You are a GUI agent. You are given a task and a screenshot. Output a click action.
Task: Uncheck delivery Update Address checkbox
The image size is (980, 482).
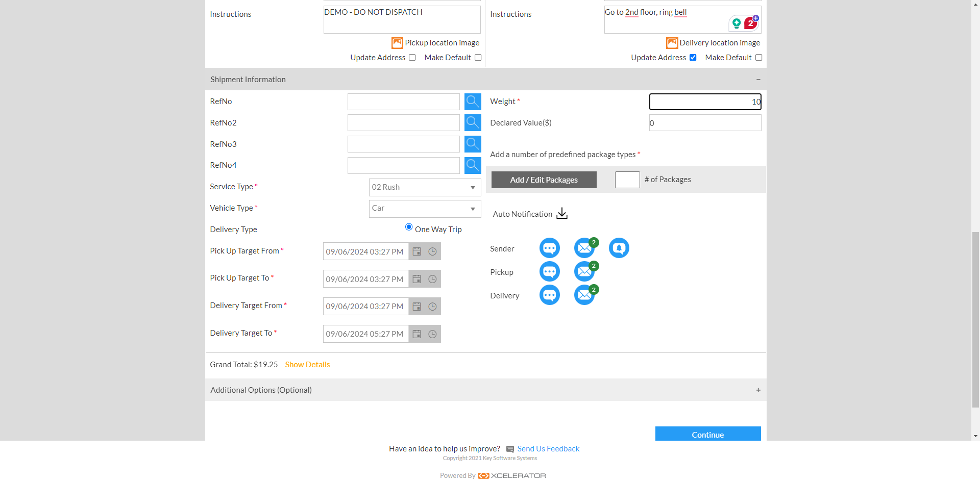click(693, 58)
